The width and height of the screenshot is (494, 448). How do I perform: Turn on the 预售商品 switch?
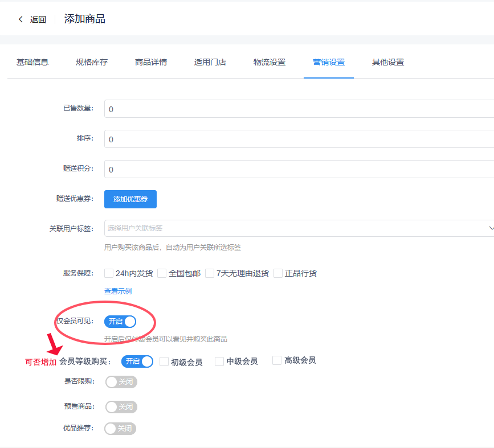click(121, 407)
